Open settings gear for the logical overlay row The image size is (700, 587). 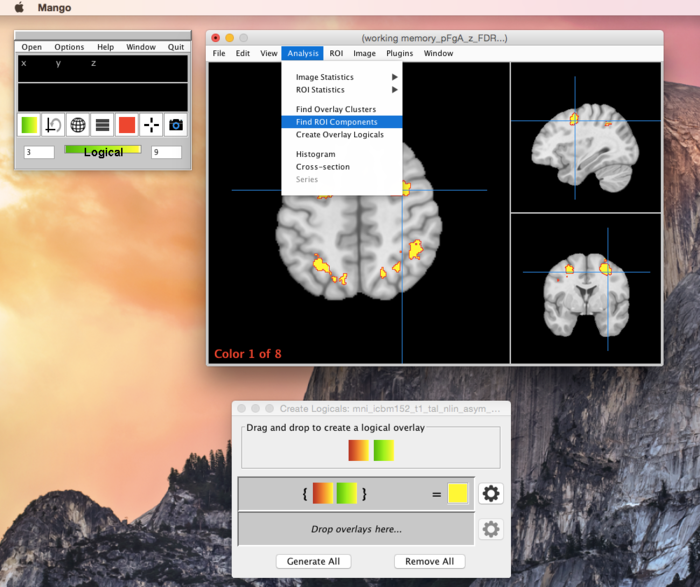490,493
